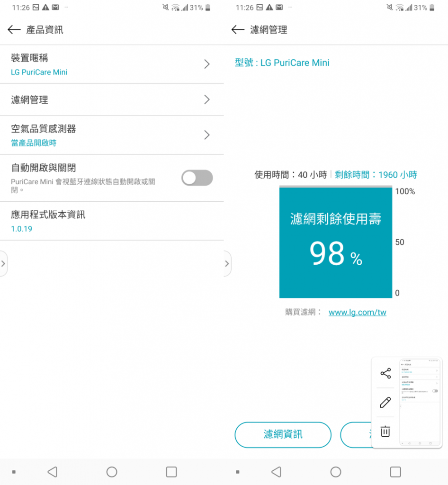448x485 pixels.
Task: Delete screenshot with trash icon
Action: click(x=385, y=431)
